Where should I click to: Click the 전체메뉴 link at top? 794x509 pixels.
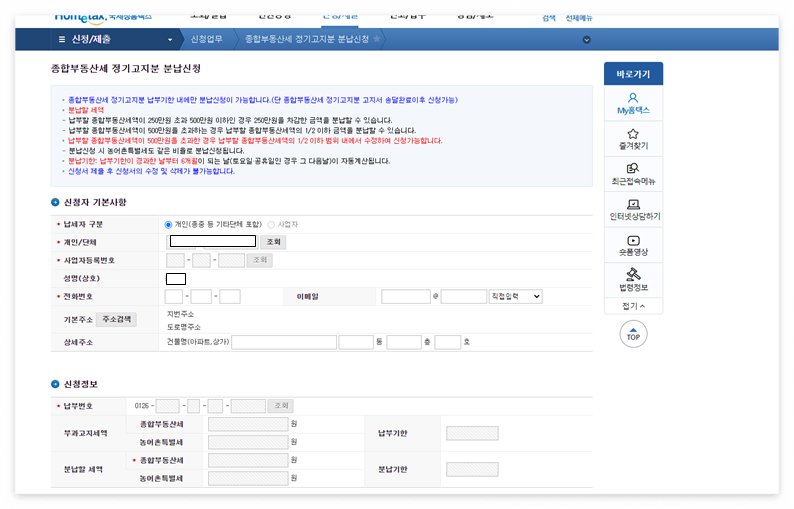[x=579, y=18]
